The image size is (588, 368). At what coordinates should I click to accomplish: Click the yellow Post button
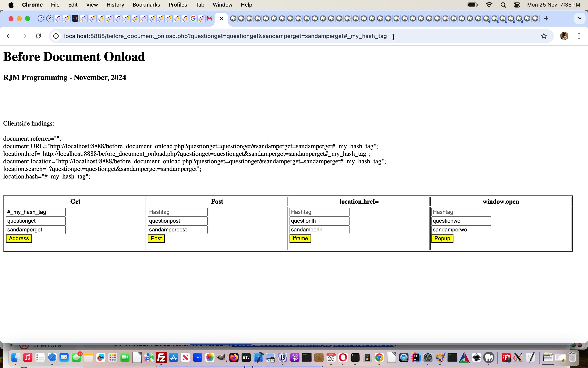(156, 239)
